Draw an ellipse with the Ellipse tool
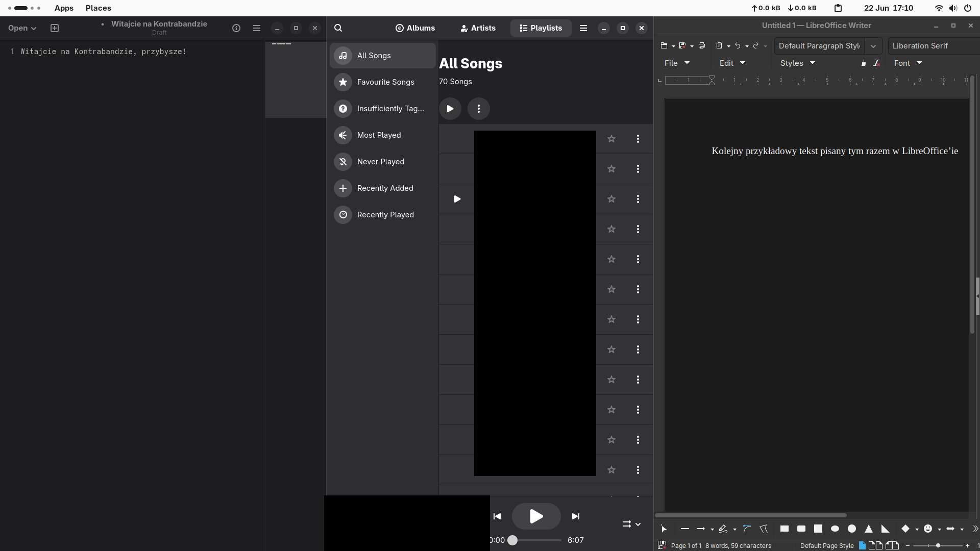The height and width of the screenshot is (551, 980). [835, 529]
